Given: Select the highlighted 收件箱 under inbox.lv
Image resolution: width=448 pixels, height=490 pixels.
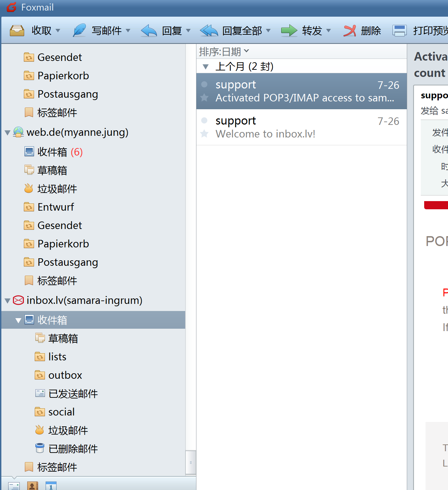Looking at the screenshot, I should (93, 320).
